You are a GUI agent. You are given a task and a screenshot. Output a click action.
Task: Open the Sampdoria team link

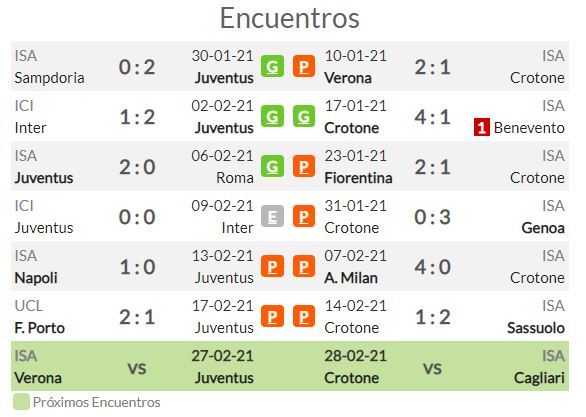pos(49,78)
